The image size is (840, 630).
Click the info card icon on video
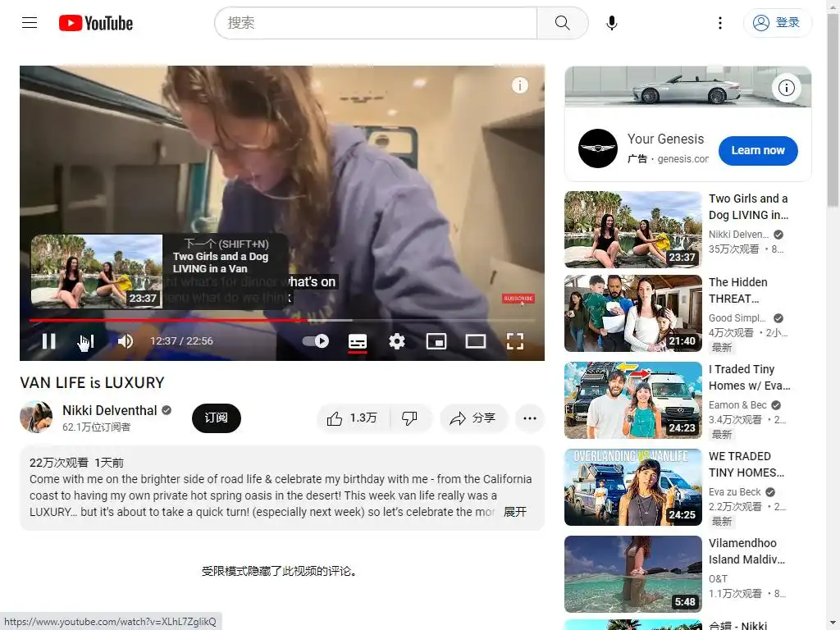coord(519,85)
